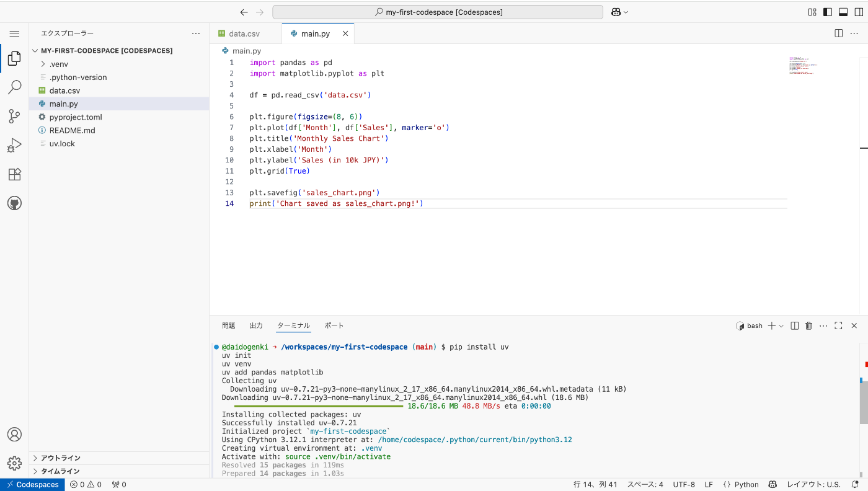
Task: Click the editor minimap code preview
Action: click(803, 65)
